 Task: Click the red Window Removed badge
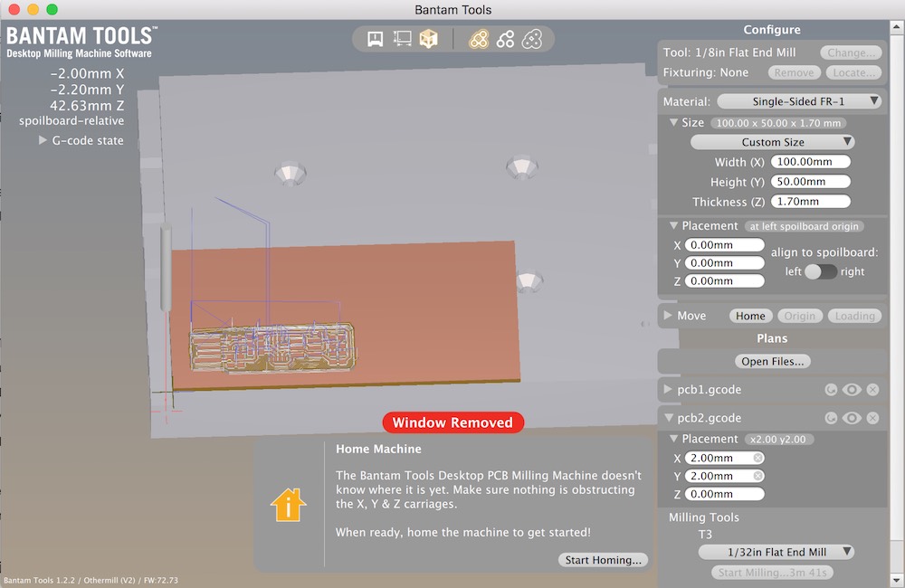click(453, 422)
